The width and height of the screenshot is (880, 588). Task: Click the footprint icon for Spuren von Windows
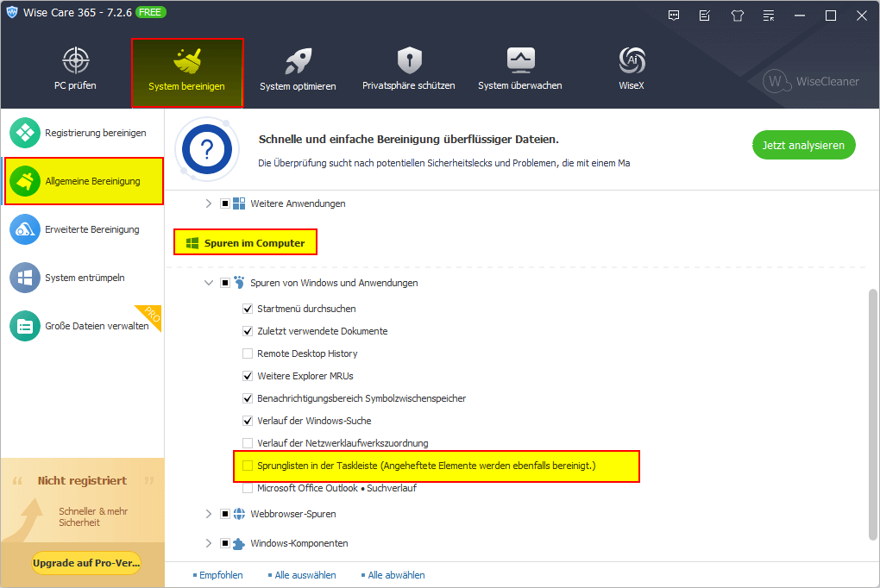[x=239, y=282]
